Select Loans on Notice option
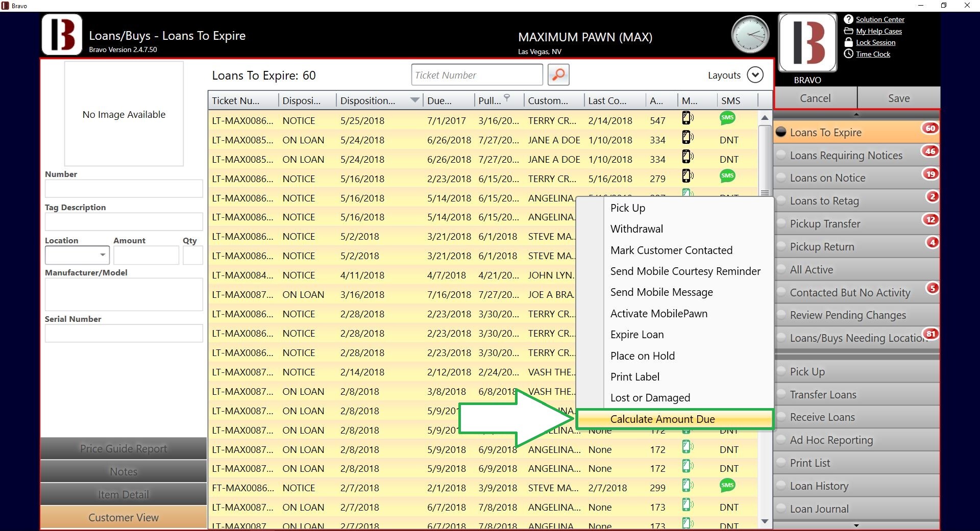980x531 pixels. pos(856,178)
